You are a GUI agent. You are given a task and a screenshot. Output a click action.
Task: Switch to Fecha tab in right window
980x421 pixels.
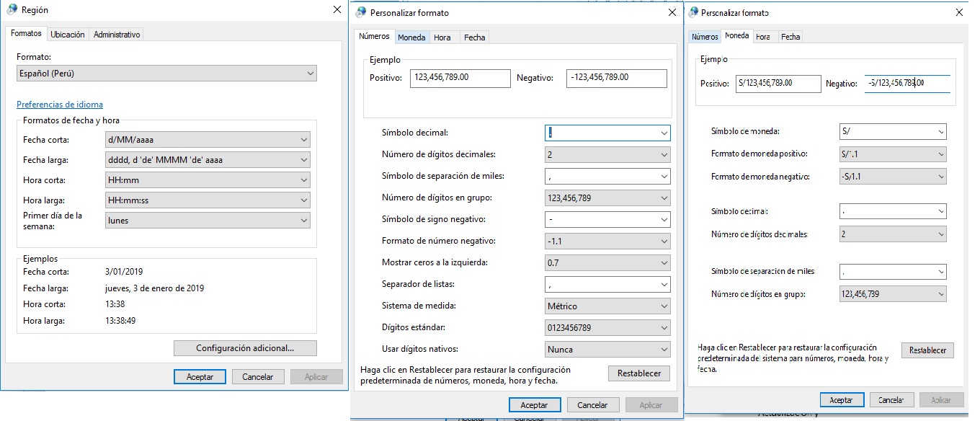coord(790,37)
